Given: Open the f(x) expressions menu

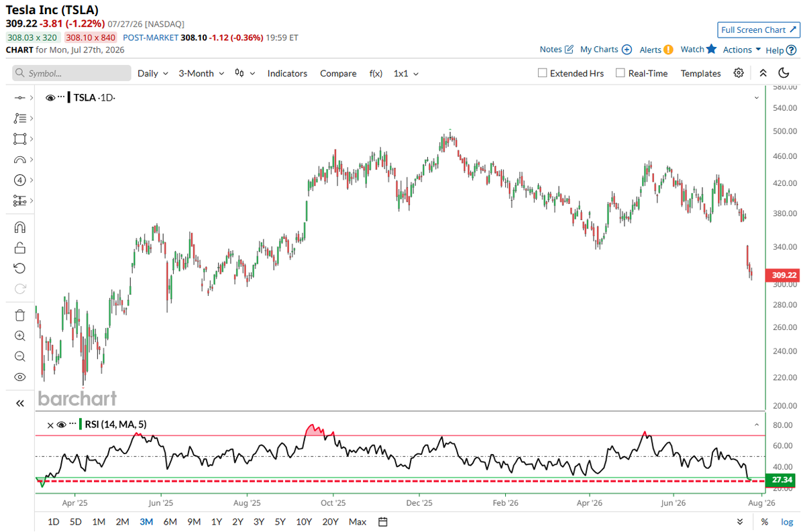Looking at the screenshot, I should (x=376, y=73).
